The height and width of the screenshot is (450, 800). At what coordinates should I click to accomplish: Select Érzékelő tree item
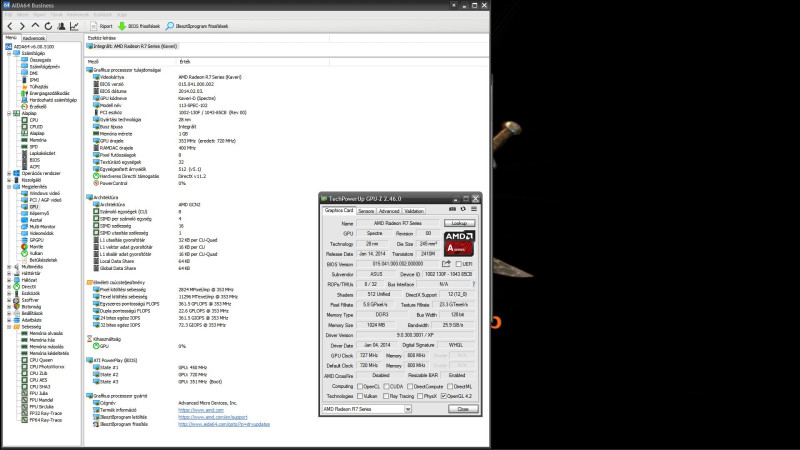(38, 107)
